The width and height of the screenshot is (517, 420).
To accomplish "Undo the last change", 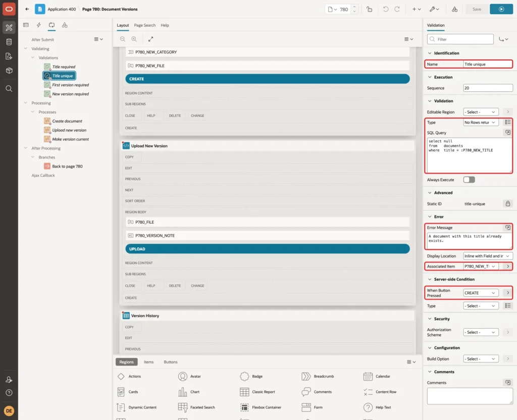I will 385,9.
